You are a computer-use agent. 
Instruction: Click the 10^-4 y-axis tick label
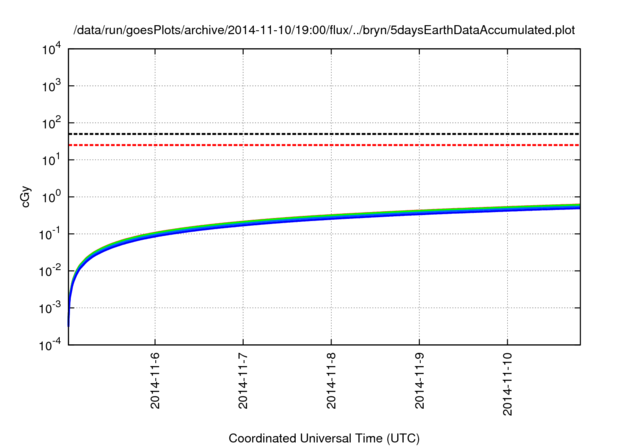(50, 345)
